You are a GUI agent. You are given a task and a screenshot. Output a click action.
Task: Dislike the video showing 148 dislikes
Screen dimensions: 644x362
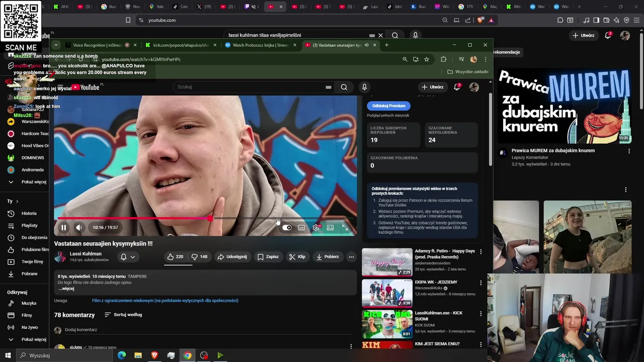200,257
